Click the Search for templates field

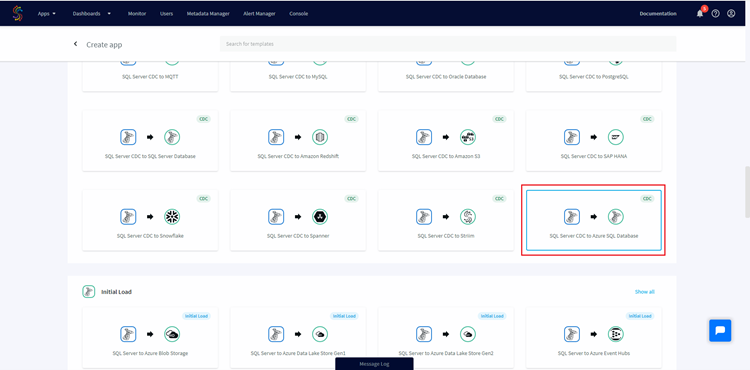pyautogui.click(x=448, y=44)
